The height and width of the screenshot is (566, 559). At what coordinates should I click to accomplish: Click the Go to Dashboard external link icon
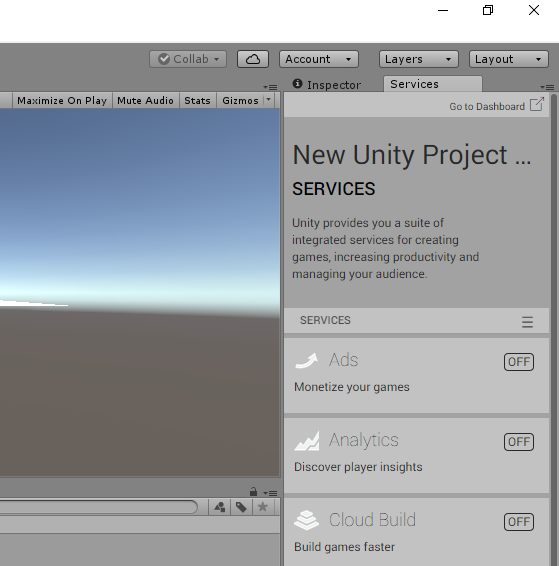[537, 104]
